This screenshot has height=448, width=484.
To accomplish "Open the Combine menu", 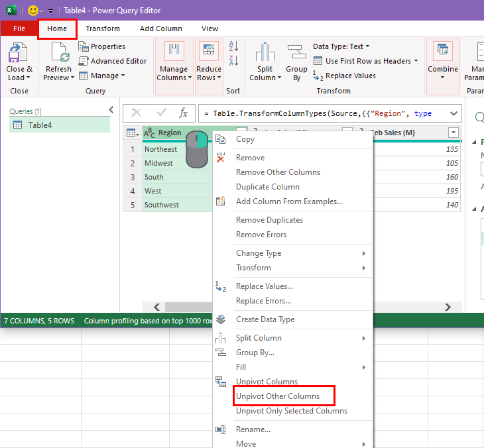I will point(443,66).
